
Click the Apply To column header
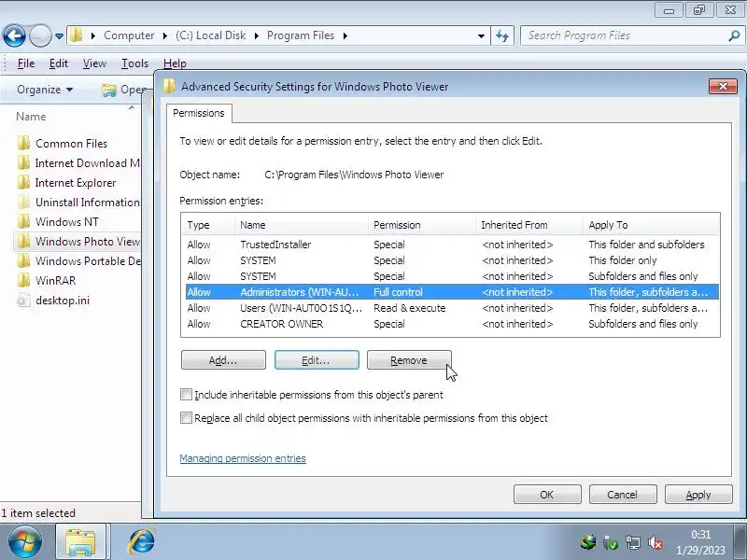click(x=651, y=225)
